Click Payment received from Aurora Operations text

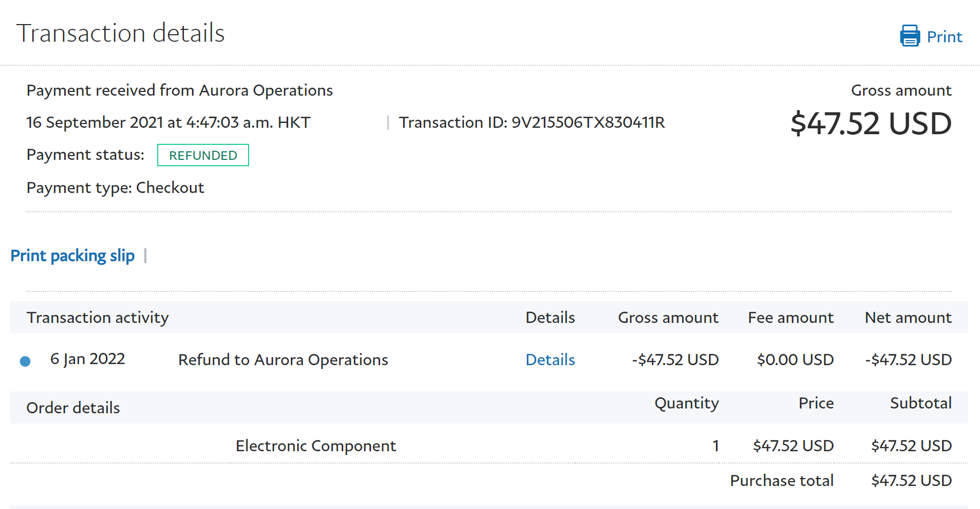[180, 90]
